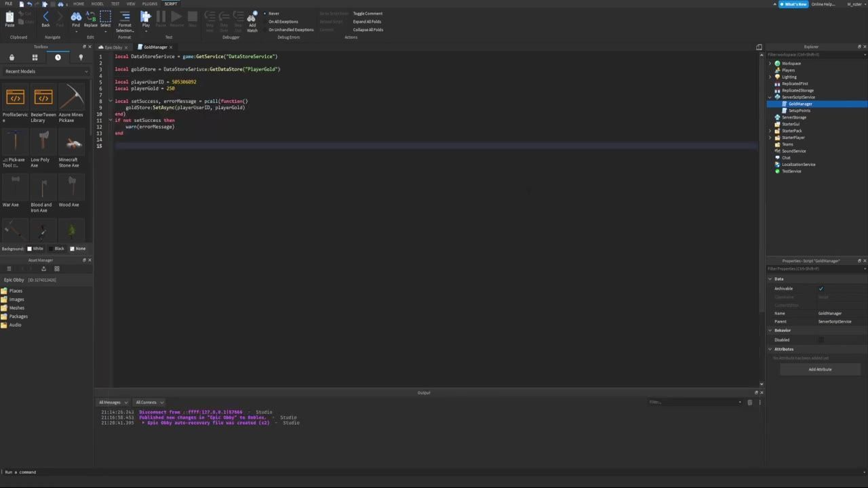The height and width of the screenshot is (488, 868).
Task: Select On All Exceptions option
Action: point(283,22)
